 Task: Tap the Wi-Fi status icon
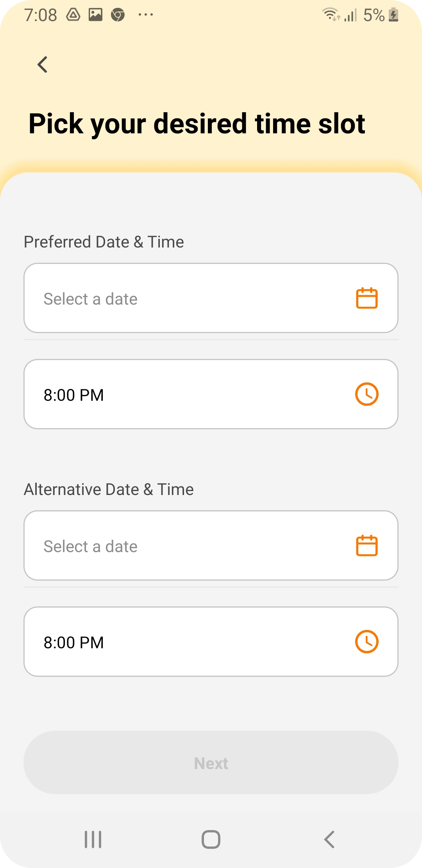click(331, 15)
